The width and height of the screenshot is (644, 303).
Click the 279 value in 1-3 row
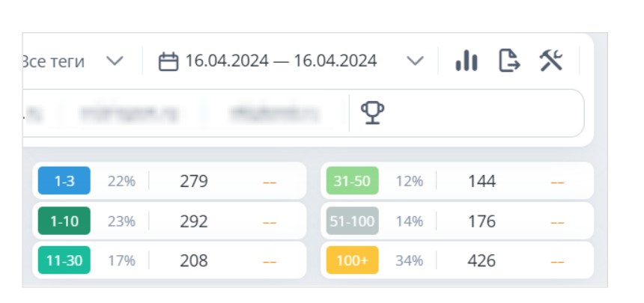point(194,181)
